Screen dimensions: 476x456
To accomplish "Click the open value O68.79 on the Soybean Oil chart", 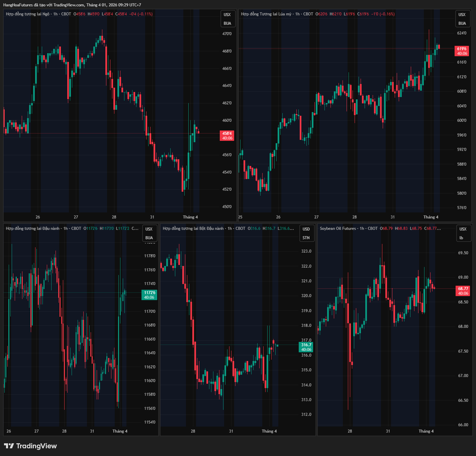I will [386, 229].
